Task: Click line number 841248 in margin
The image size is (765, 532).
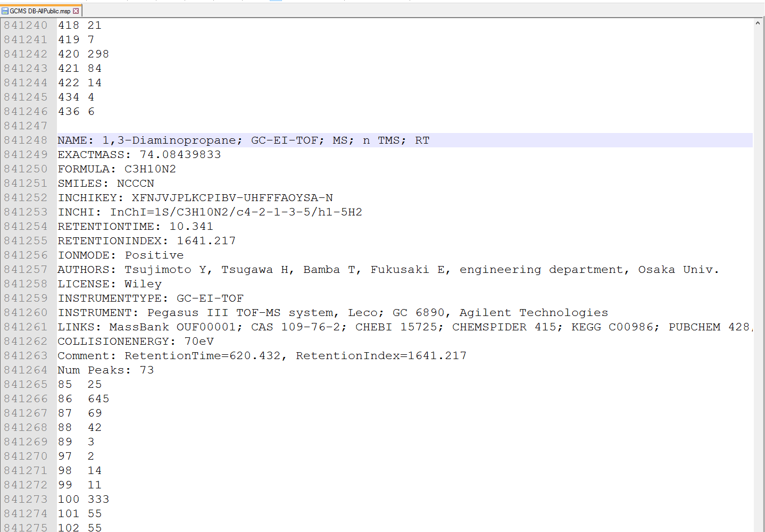Action: click(26, 140)
